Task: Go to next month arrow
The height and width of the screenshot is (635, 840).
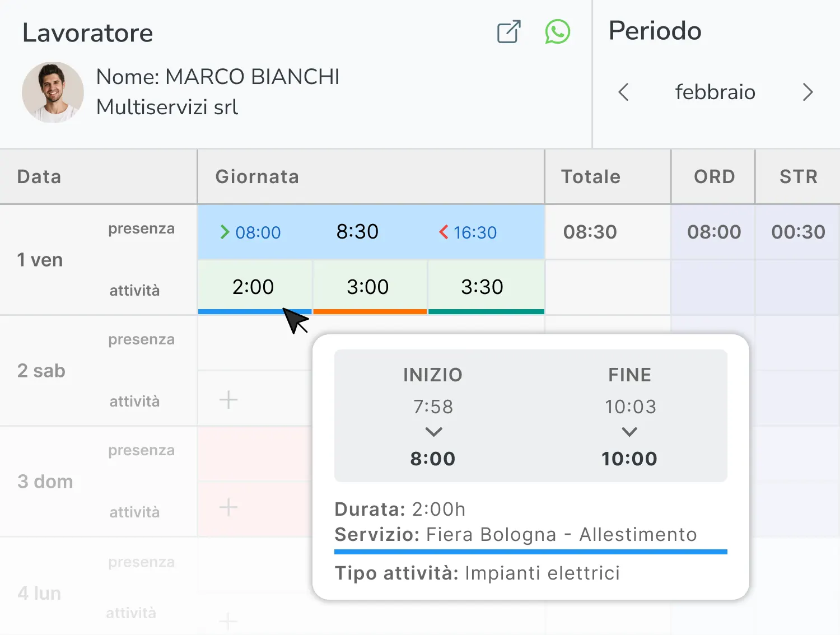Action: tap(807, 92)
